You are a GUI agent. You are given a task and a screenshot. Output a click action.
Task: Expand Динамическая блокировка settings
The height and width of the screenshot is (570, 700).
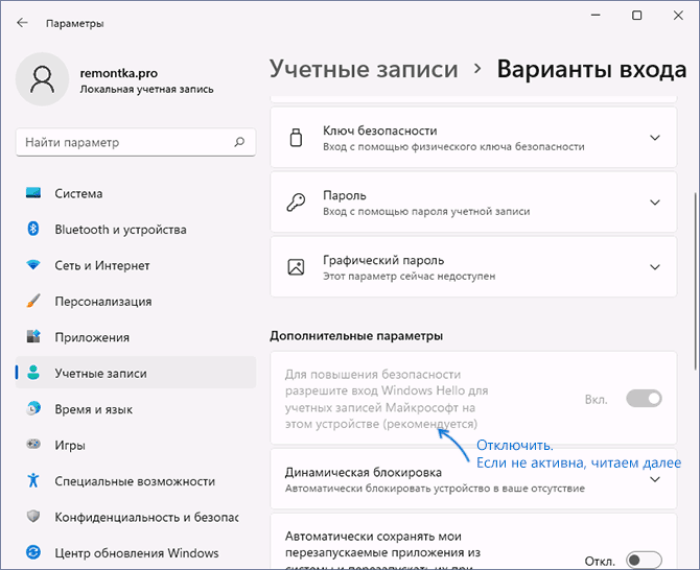tap(654, 479)
